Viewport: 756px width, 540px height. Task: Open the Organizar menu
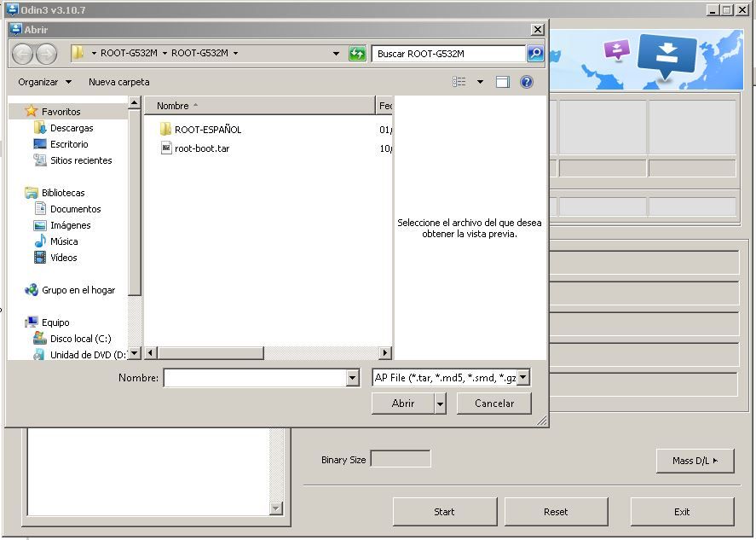(x=44, y=82)
